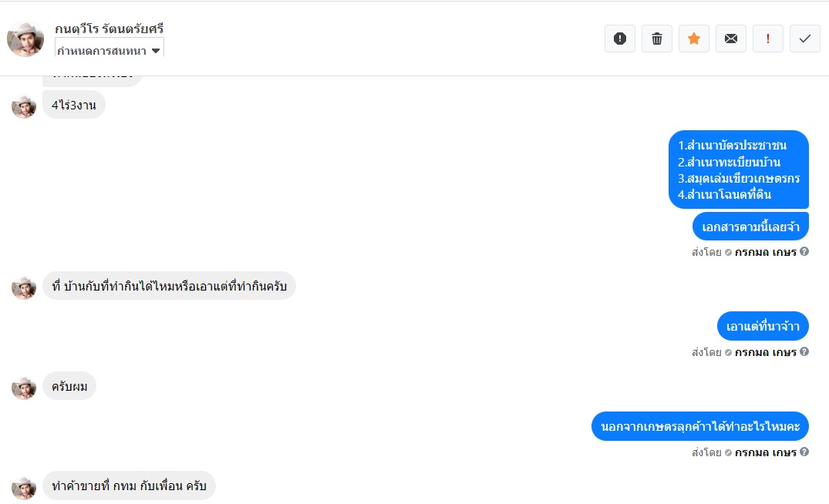Open the customer name กนตวีโร รัตนตรัยศรี
The image size is (829, 504).
[x=110, y=29]
